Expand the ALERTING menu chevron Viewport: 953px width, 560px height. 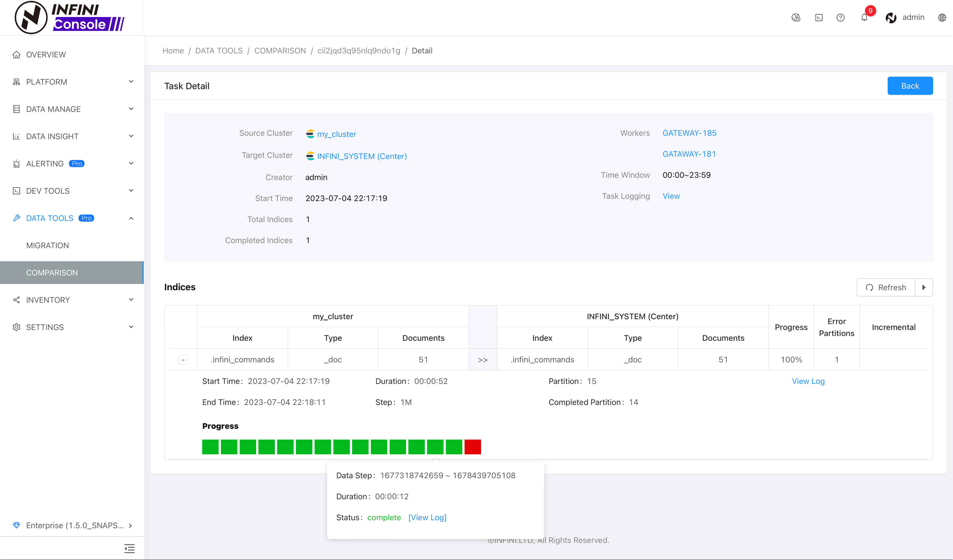[131, 163]
